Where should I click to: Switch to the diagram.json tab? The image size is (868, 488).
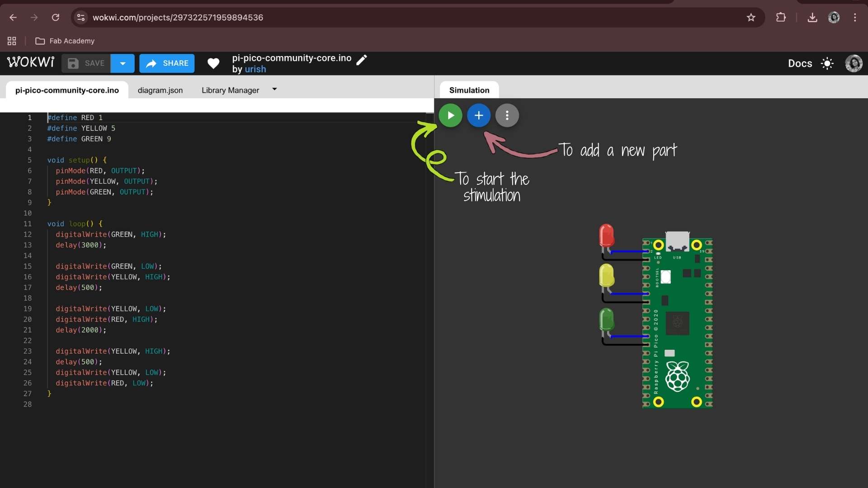click(x=160, y=90)
